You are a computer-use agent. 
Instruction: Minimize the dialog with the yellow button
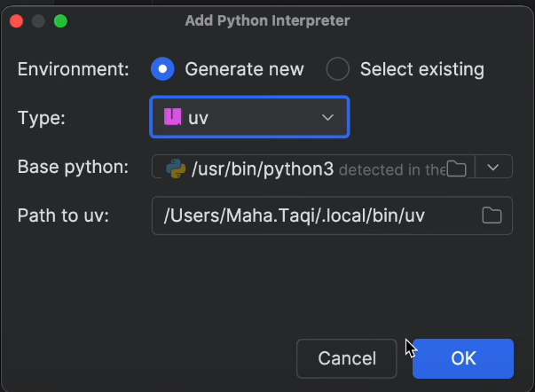click(39, 20)
